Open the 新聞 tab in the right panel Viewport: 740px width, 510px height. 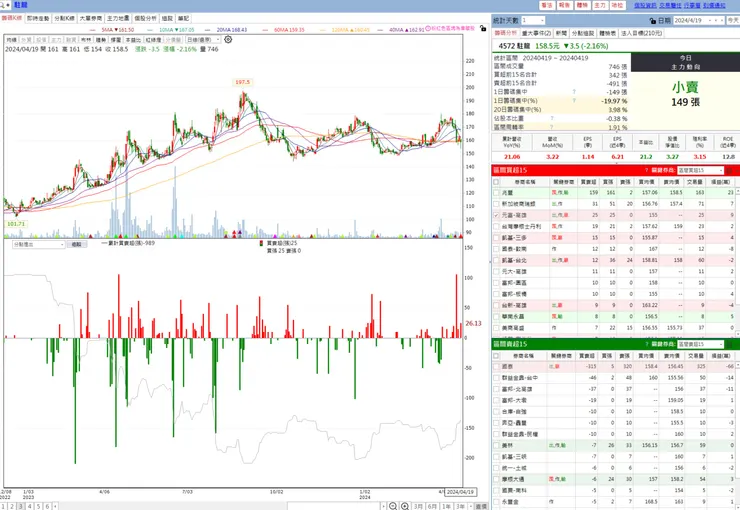coord(561,33)
